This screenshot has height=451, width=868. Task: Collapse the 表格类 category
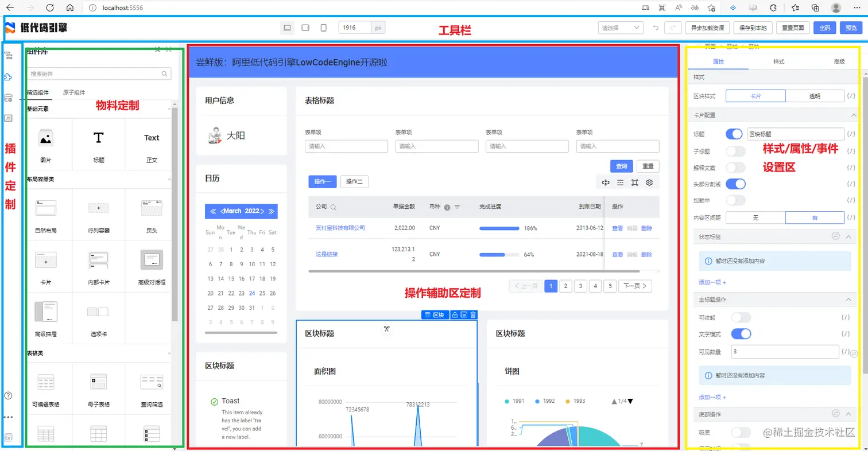click(169, 353)
